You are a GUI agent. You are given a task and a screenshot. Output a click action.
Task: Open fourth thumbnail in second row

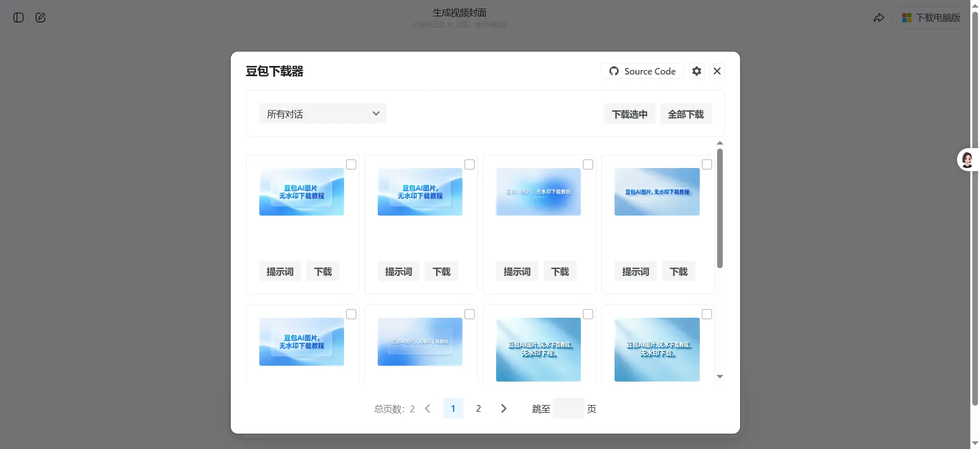click(657, 349)
